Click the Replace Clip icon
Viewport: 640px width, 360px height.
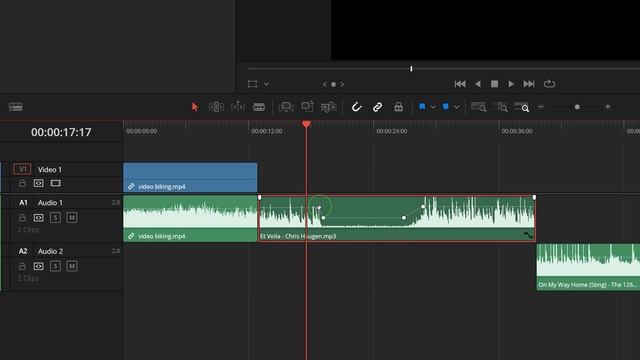328,107
